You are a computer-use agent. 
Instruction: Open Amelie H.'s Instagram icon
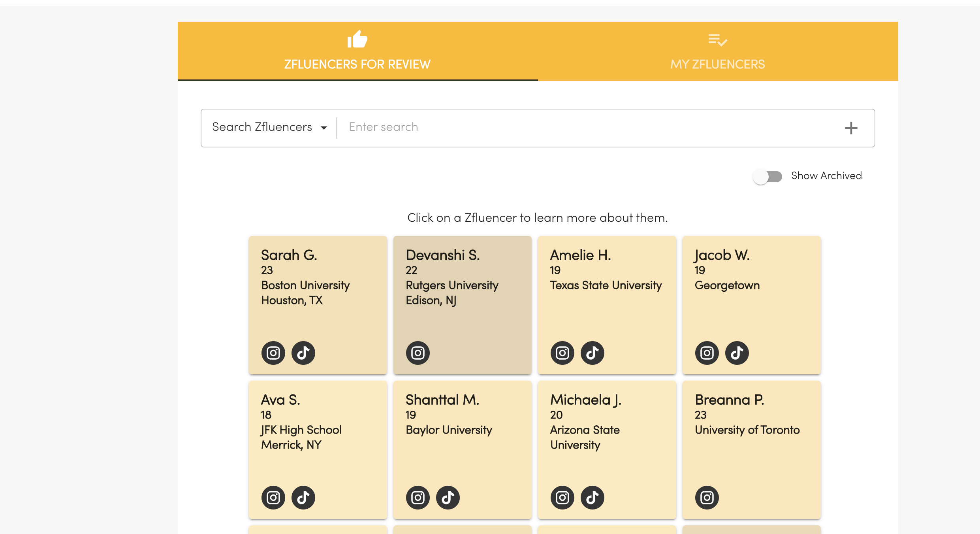point(562,353)
